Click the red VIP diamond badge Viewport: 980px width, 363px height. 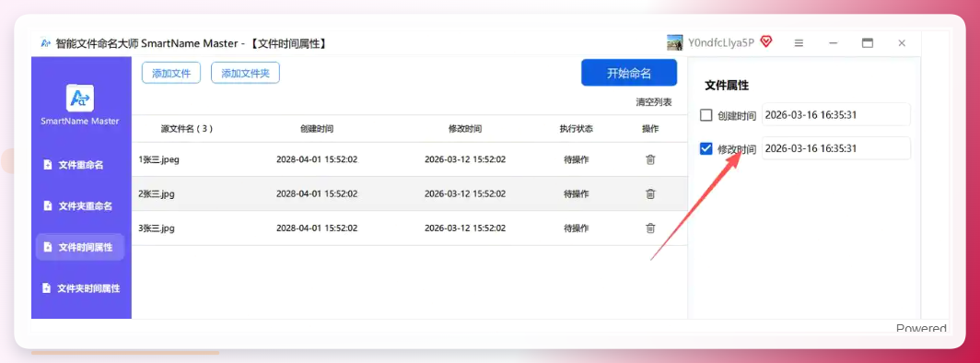tap(765, 41)
